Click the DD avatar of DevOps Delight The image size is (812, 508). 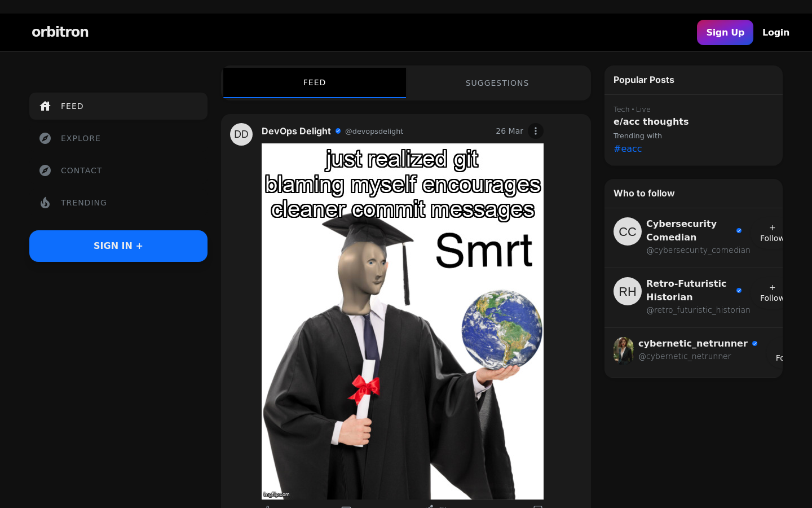(241, 134)
